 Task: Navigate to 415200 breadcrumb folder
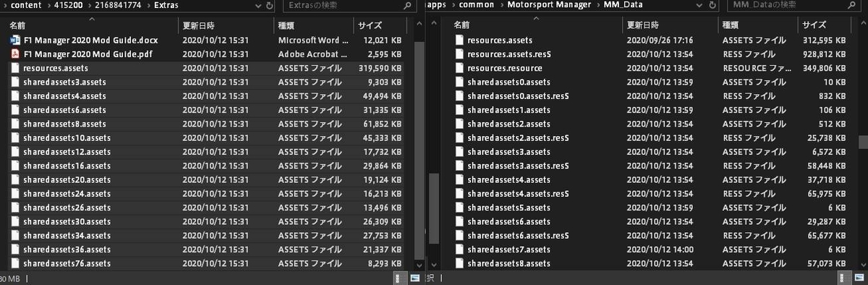click(x=69, y=6)
